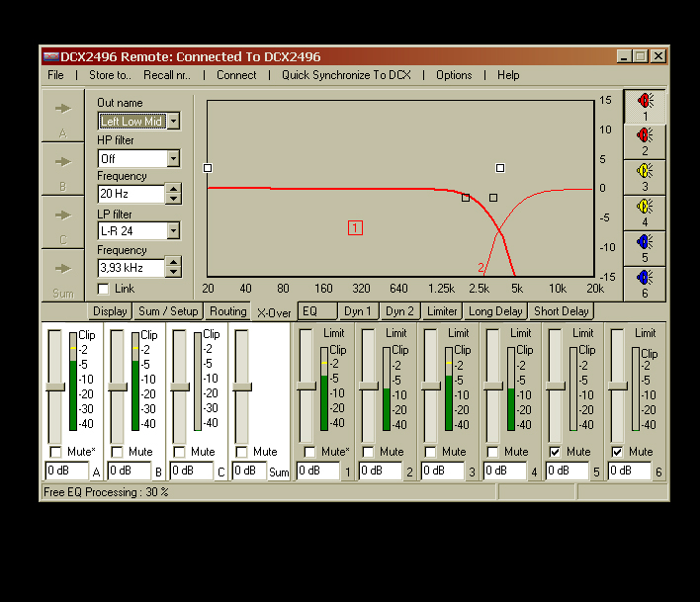Switch to the X-Over tab

(274, 312)
